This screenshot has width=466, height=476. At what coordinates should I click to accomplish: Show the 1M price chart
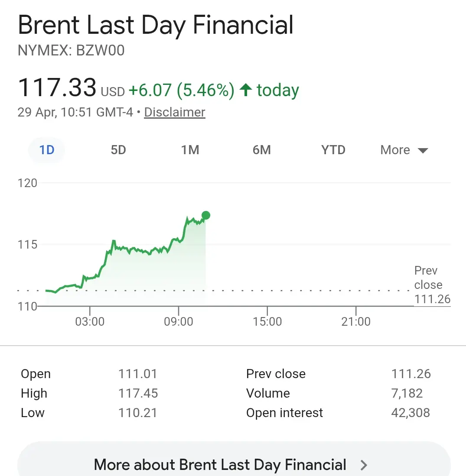[190, 150]
